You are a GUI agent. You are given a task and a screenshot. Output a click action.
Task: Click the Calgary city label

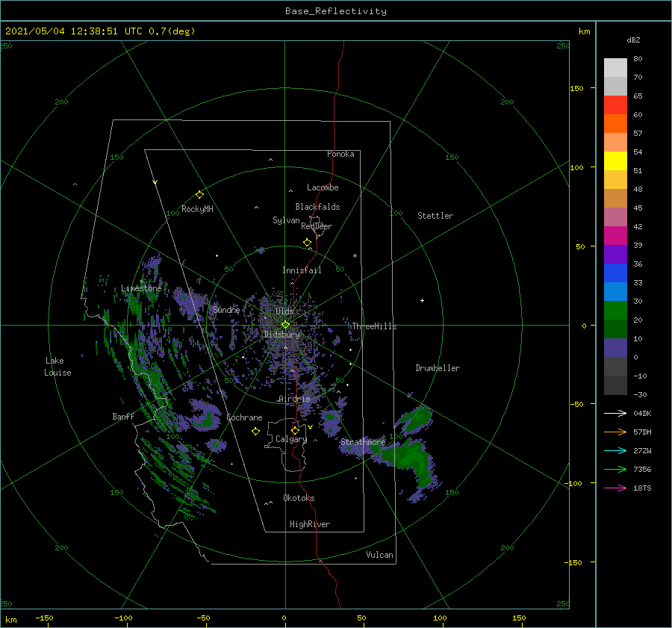291,439
